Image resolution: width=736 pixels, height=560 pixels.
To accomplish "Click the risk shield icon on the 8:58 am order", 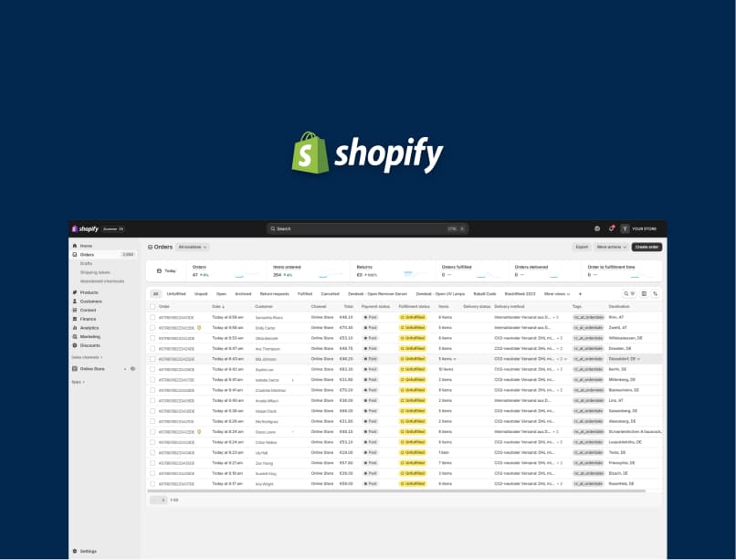I will pos(199,328).
